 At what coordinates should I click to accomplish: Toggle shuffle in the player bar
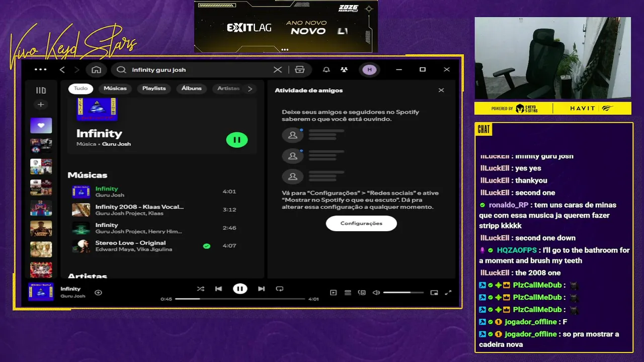pos(200,289)
